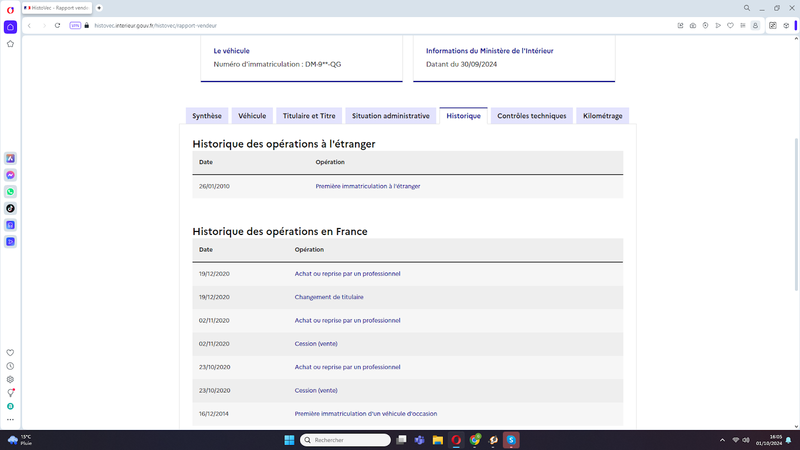
Task: Click 23/10/2020 Cession (vente) entry
Action: click(x=316, y=390)
